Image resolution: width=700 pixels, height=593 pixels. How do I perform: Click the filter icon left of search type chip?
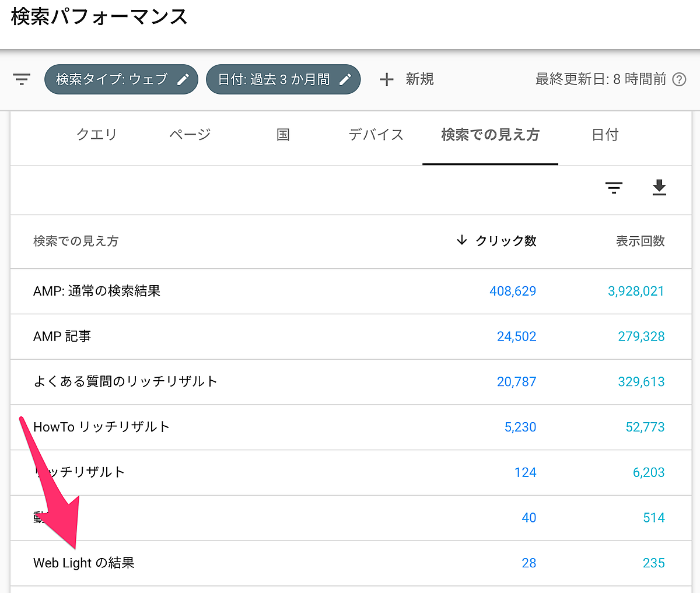click(22, 79)
